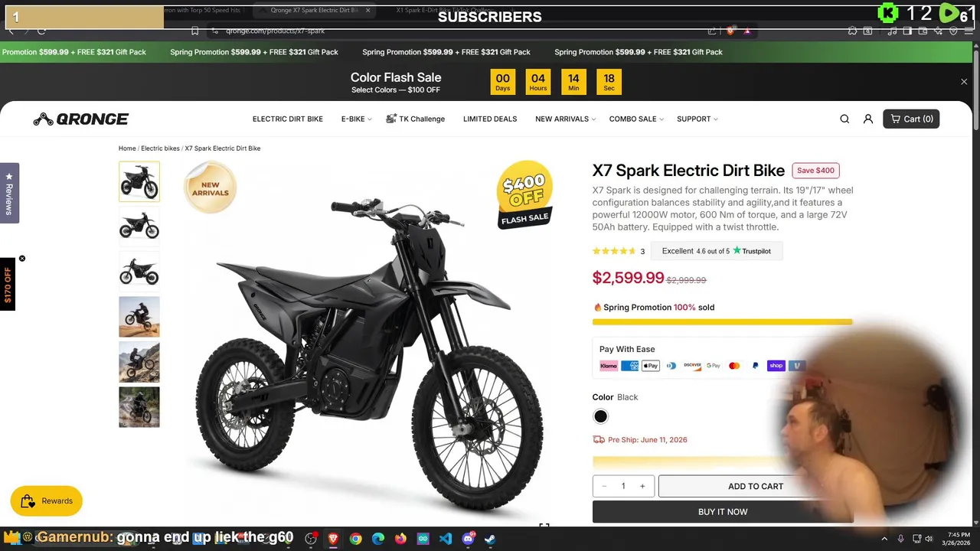The image size is (980, 551).
Task: Increase quantity with the plus stepper
Action: point(642,486)
